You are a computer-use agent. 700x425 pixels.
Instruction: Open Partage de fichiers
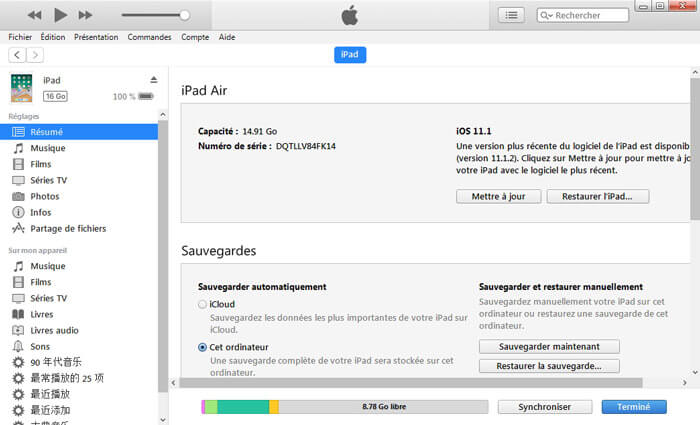click(79, 228)
